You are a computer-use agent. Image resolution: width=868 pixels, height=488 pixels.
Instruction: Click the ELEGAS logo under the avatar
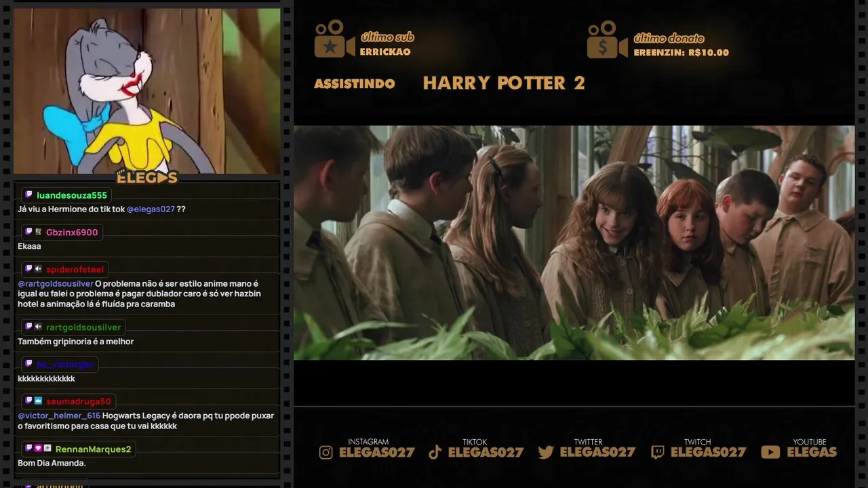coord(147,178)
